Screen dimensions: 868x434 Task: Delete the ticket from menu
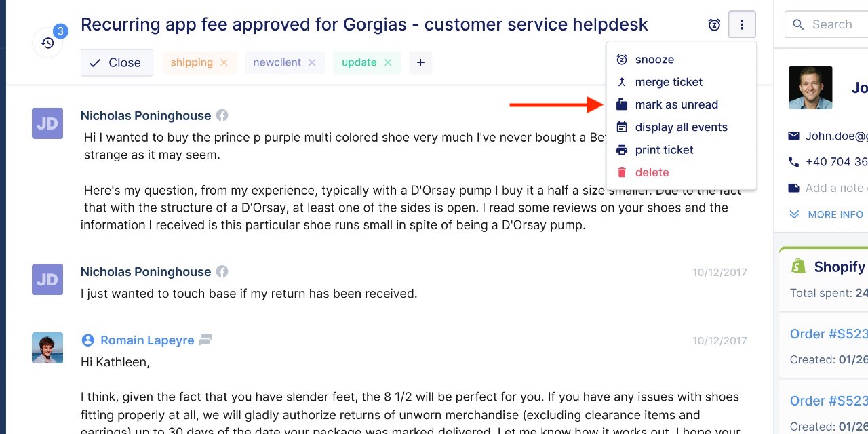pos(652,172)
